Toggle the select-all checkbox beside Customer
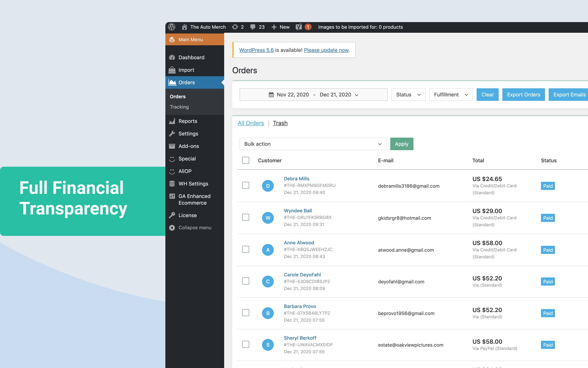Screen dimensions: 588x368 (246, 160)
